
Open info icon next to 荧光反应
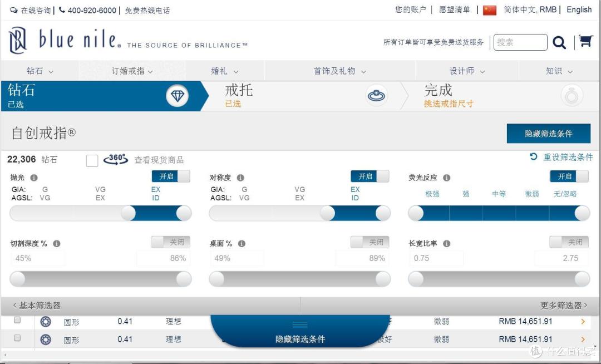[446, 178]
